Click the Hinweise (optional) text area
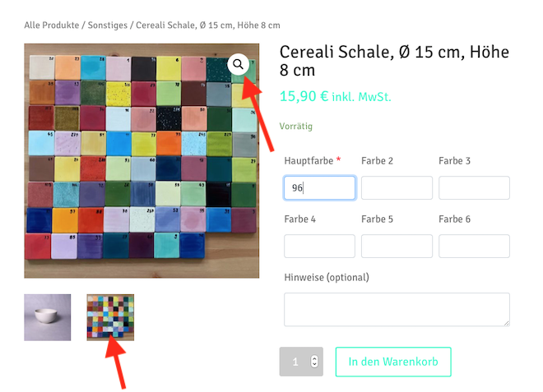 coord(397,309)
